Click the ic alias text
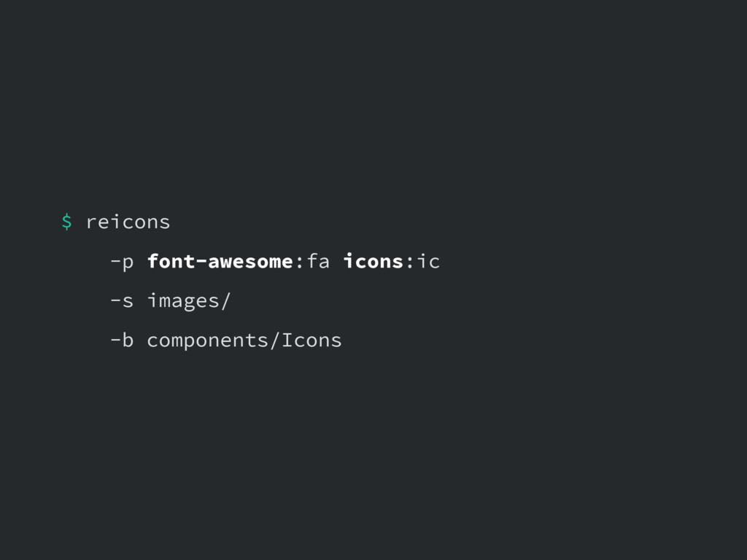The height and width of the screenshot is (560, 747). point(427,261)
